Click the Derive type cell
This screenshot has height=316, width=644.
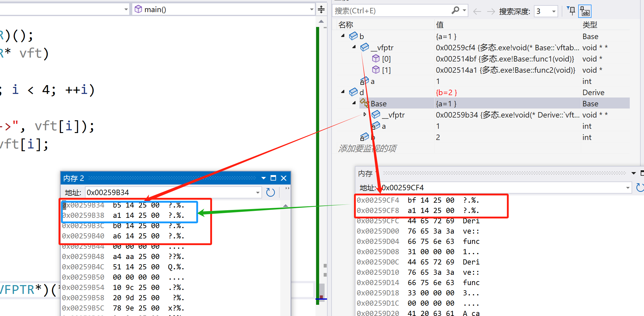point(593,92)
